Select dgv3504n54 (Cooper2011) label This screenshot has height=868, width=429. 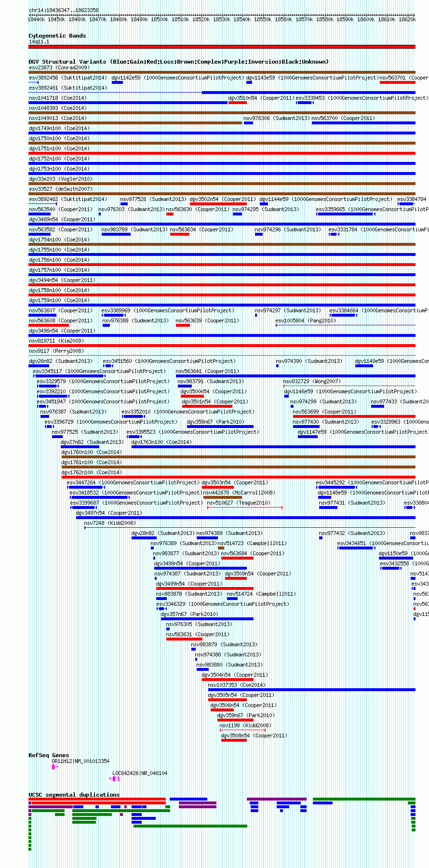(x=235, y=675)
